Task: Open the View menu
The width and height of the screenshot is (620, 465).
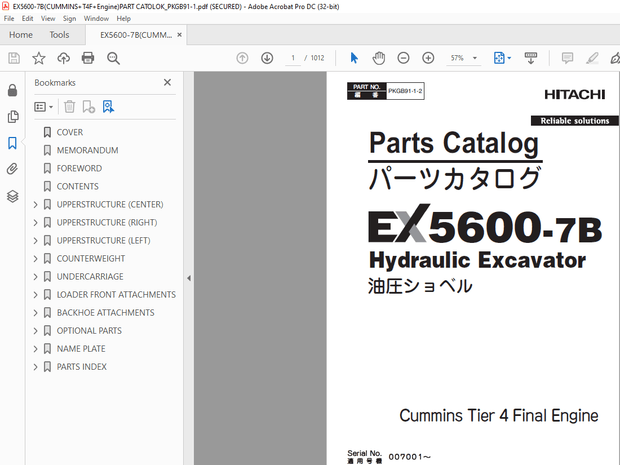Action: (48, 19)
